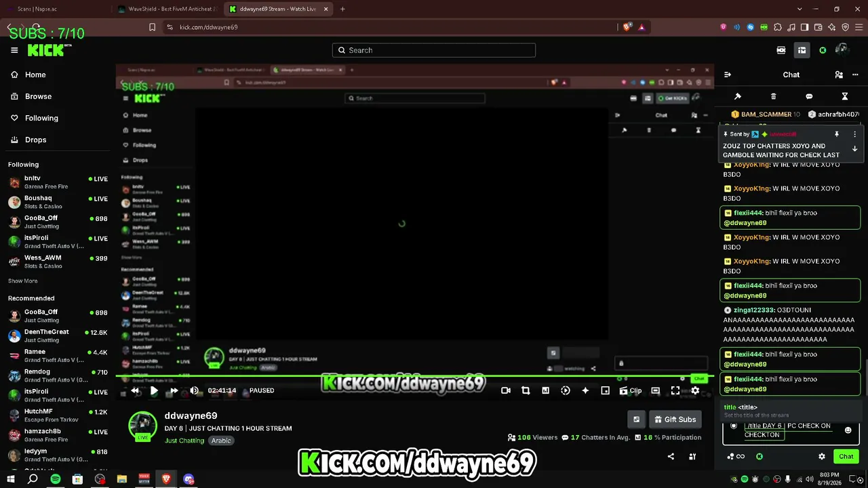This screenshot has height=488, width=868.
Task: Fast-forward the stream playback
Action: click(x=174, y=390)
